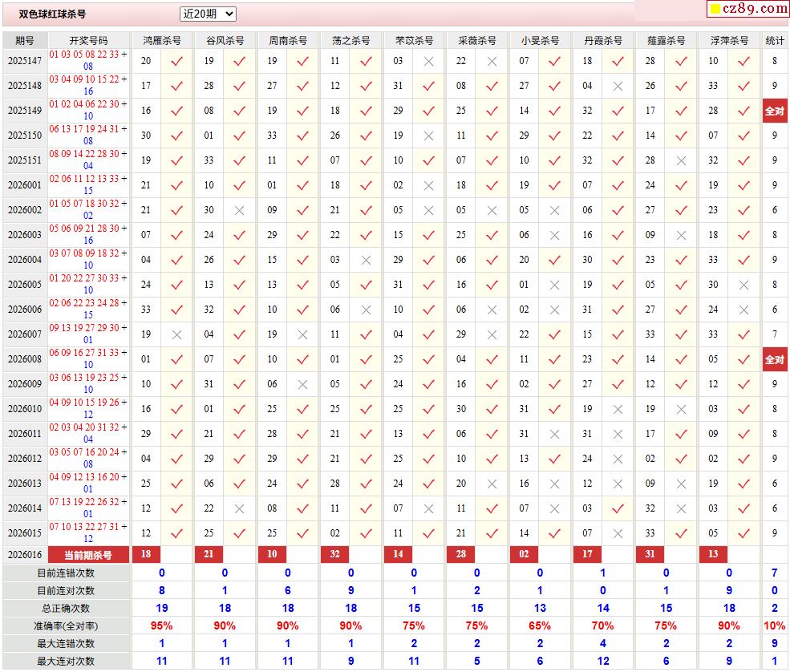Click period number 2026016
The image size is (790, 672).
(25, 554)
